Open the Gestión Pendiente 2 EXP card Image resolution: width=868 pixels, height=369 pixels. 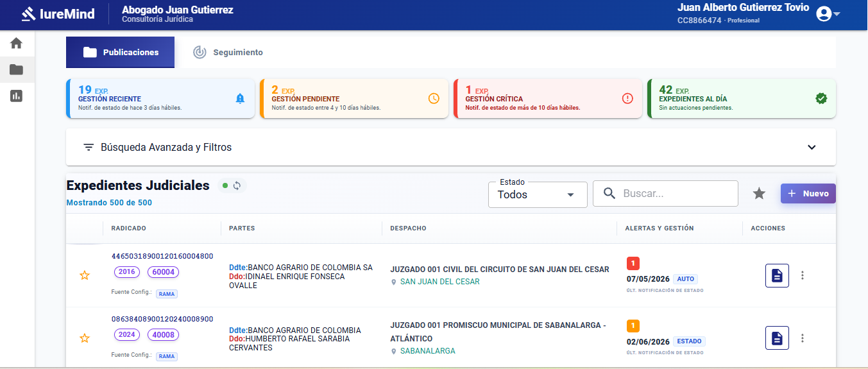coord(354,99)
